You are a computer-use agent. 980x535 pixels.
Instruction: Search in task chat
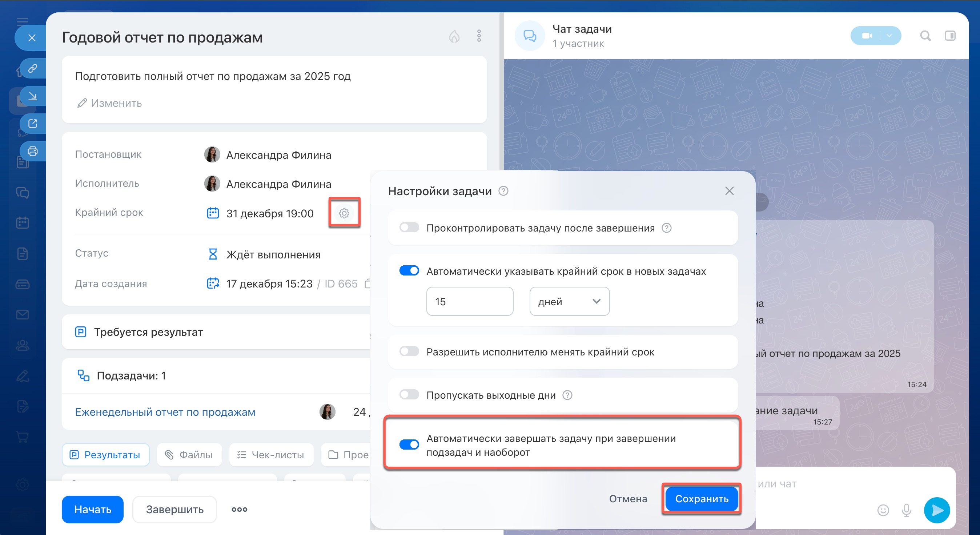pos(925,36)
